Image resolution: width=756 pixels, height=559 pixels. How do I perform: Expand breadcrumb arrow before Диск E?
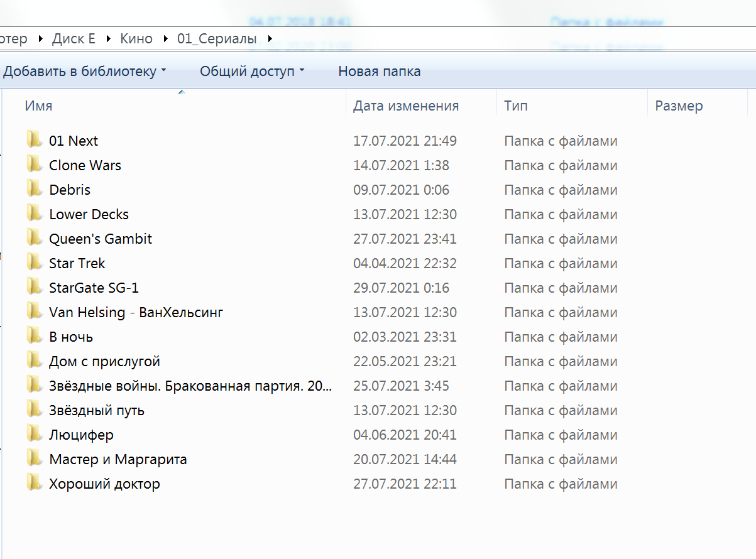tap(41, 39)
